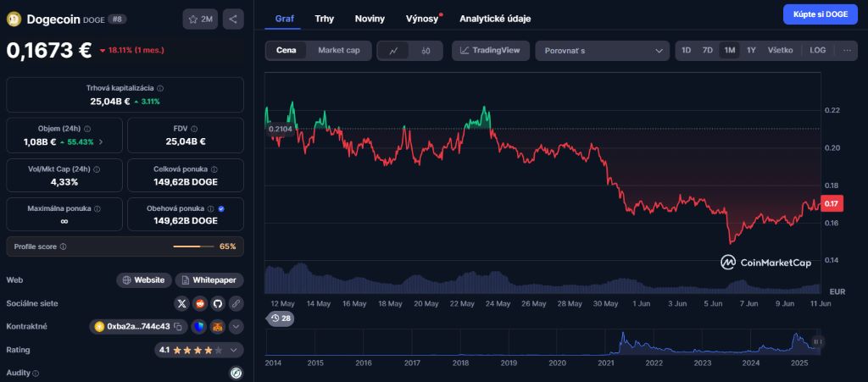Add Dogecoin to watchlist via star button

[200, 19]
